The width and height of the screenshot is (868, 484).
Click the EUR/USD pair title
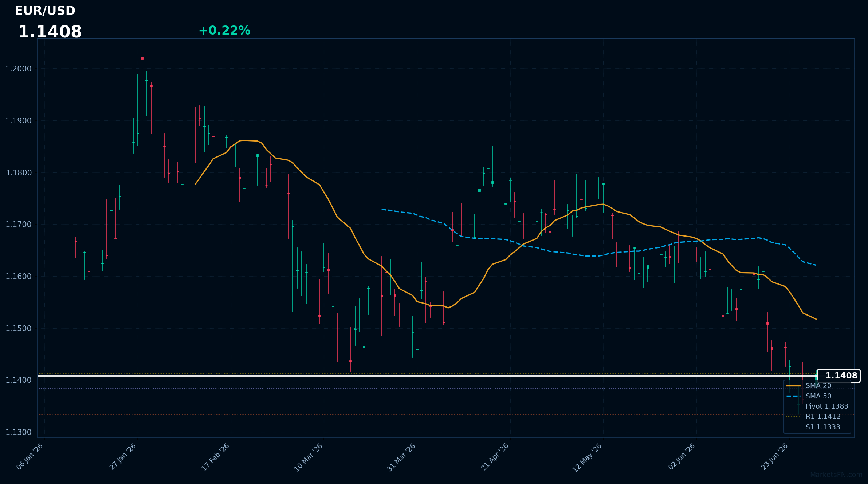45,11
